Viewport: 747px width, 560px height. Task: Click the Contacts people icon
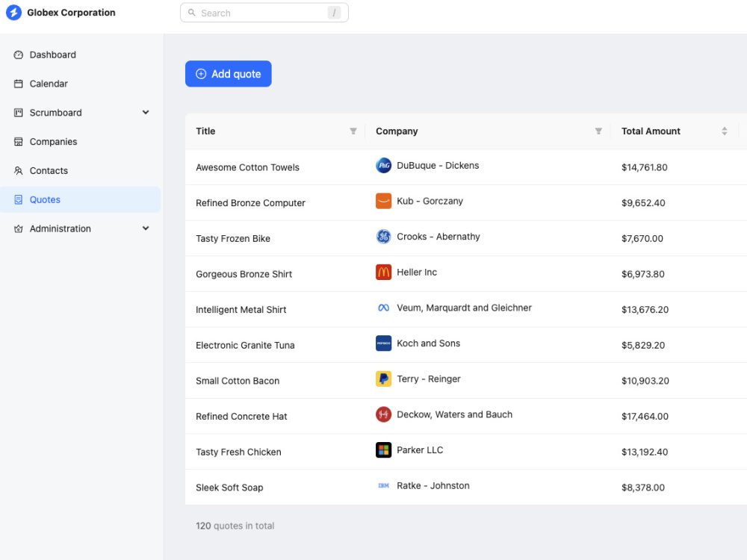coord(18,171)
